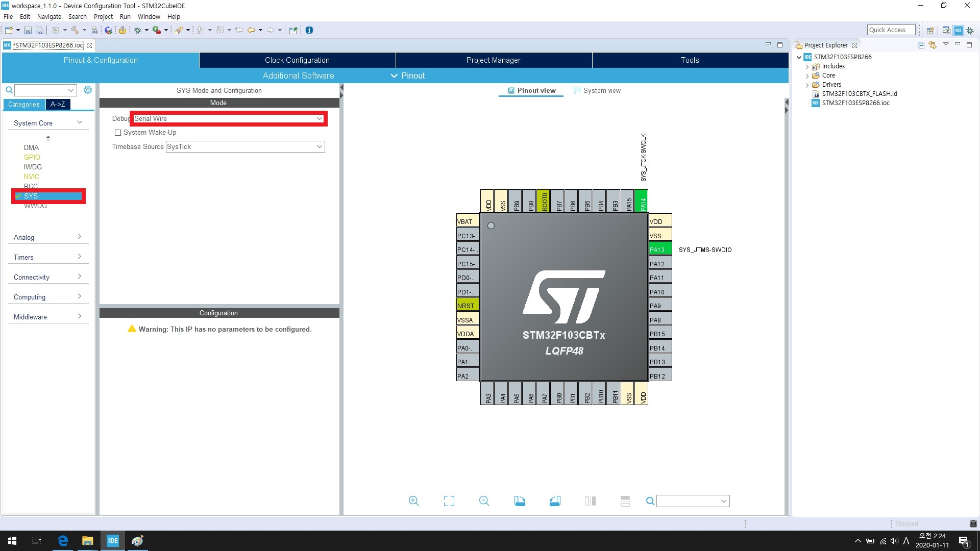This screenshot has height=551, width=980.
Task: Open the Project menu
Action: pos(103,16)
